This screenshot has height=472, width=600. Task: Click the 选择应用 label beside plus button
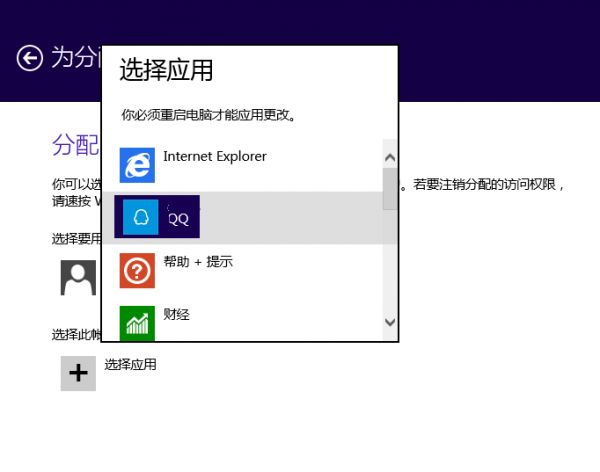click(130, 364)
